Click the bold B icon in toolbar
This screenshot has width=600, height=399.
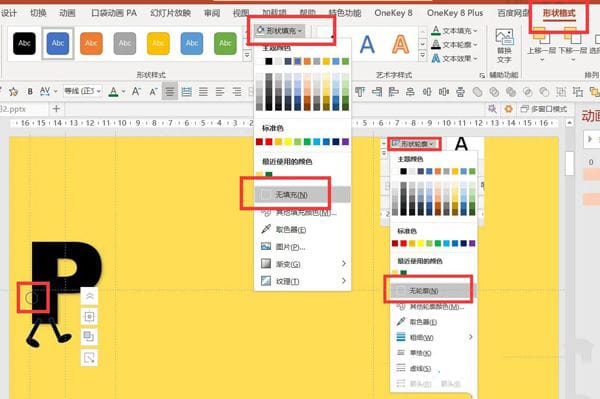(30, 91)
